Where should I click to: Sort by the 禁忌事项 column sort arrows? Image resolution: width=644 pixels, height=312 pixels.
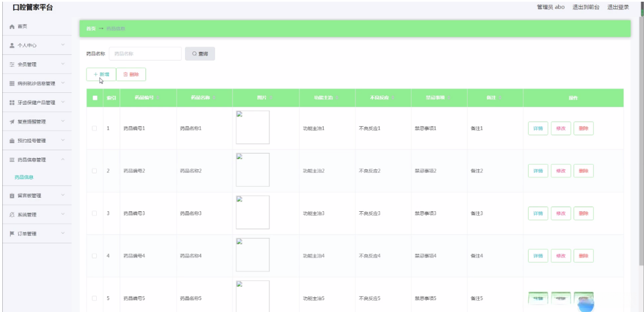(x=449, y=98)
